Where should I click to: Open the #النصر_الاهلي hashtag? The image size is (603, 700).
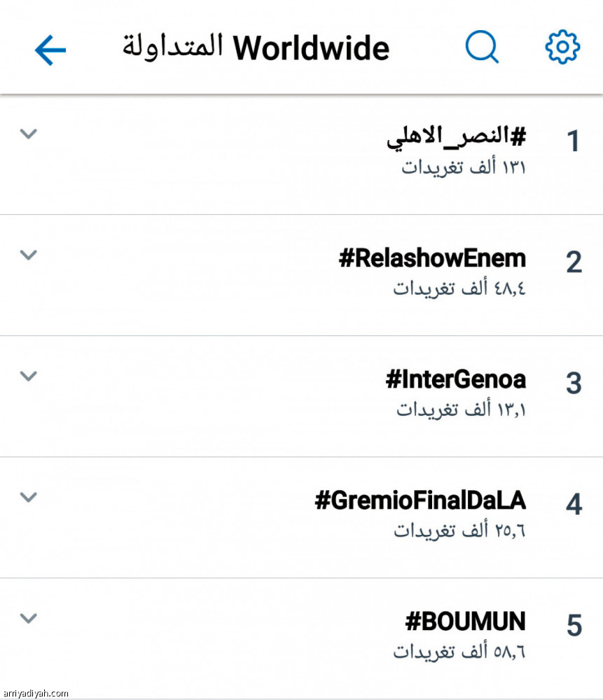[x=456, y=137]
